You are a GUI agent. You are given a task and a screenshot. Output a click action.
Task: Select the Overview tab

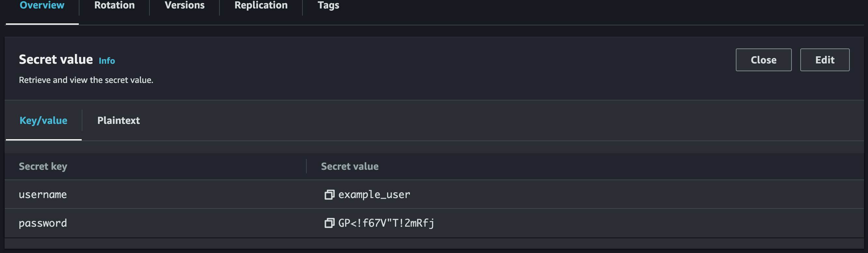(41, 6)
